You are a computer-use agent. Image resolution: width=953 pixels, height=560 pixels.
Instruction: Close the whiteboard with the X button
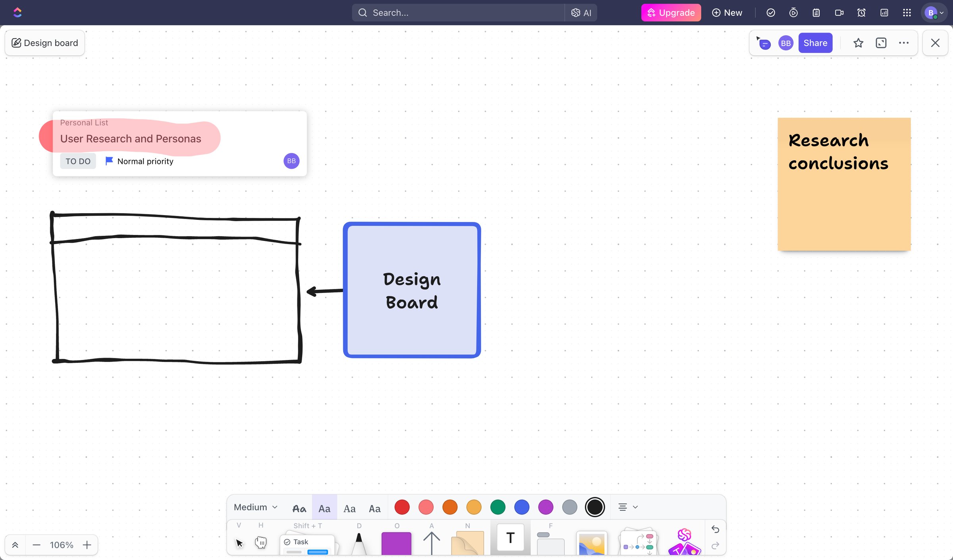tap(935, 43)
